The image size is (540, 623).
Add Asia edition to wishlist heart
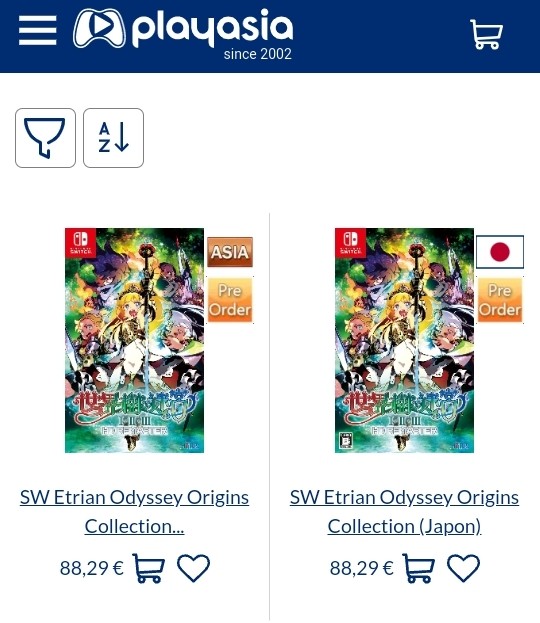pos(193,568)
